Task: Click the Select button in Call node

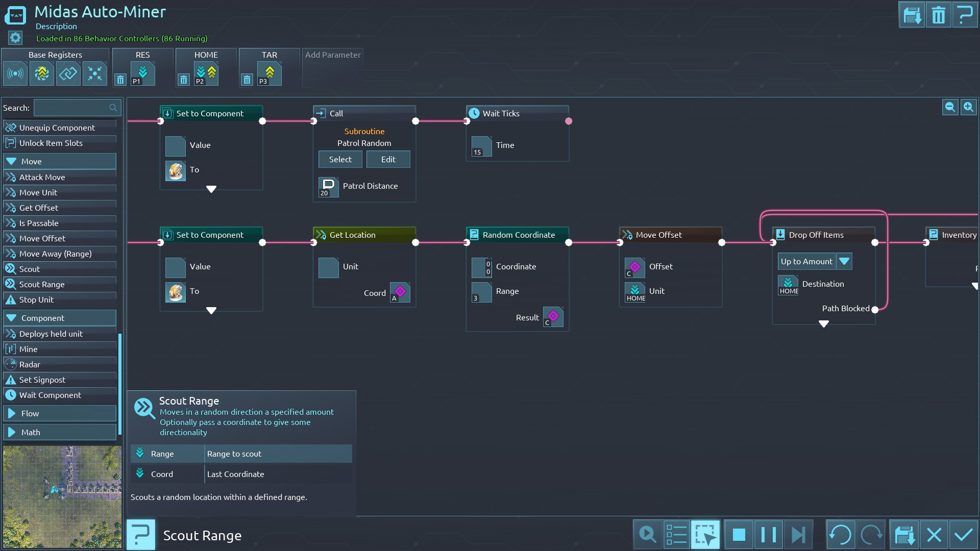Action: click(x=340, y=159)
